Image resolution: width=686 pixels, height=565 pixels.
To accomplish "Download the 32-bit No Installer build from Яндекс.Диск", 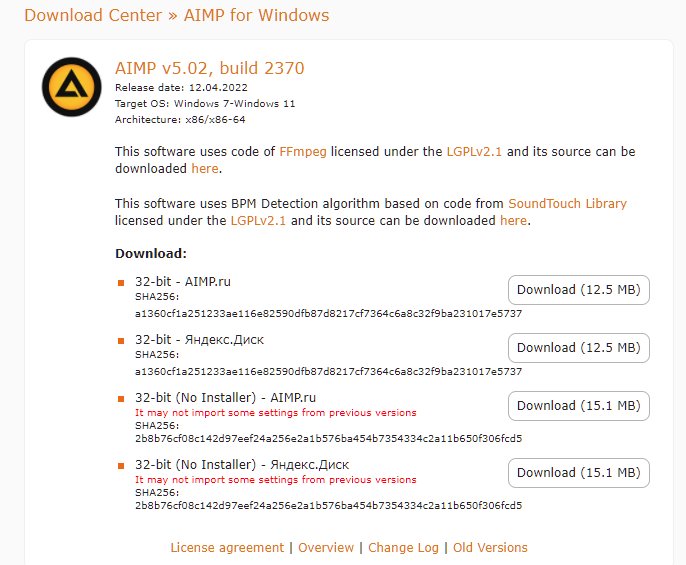I will coord(579,473).
